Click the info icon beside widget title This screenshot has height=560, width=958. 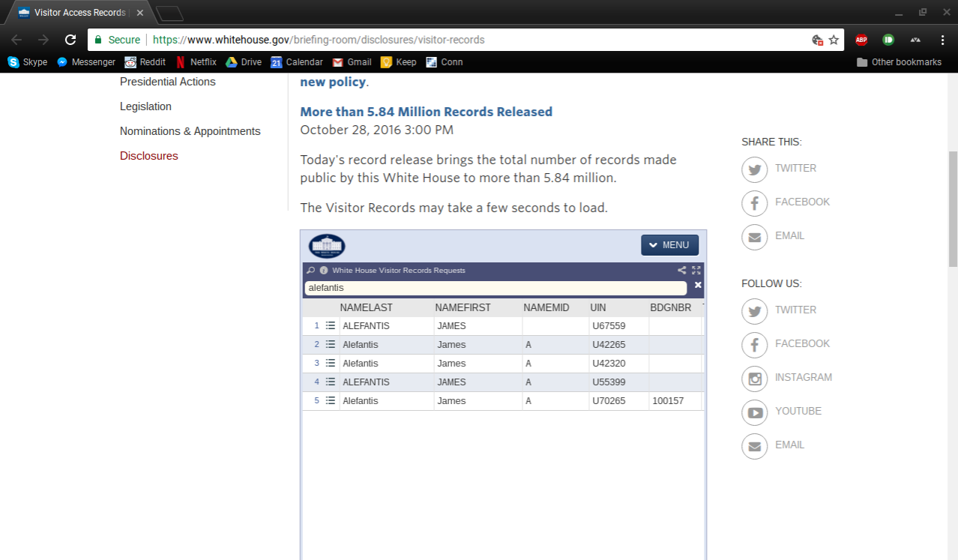coord(324,271)
